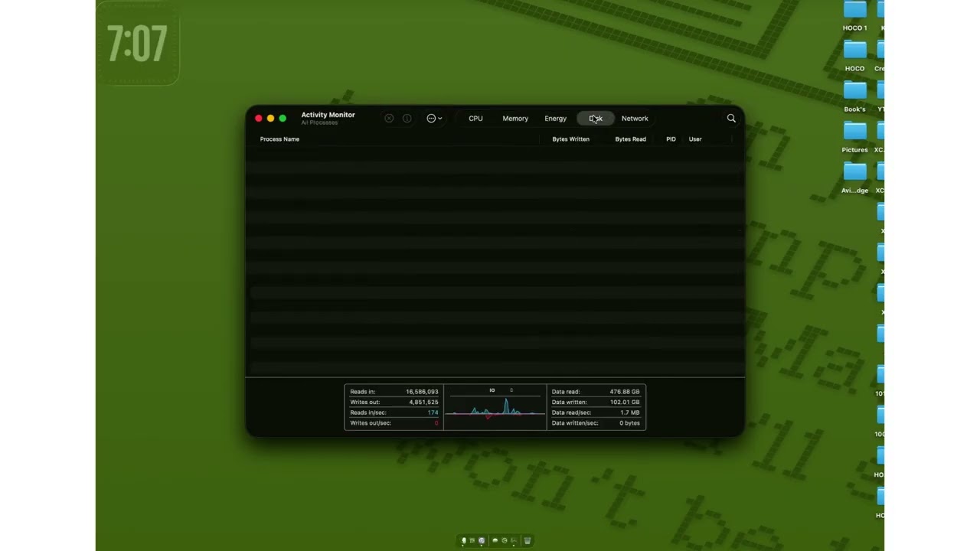Sort by the PID column header
Image resolution: width=980 pixels, height=551 pixels.
coord(671,139)
